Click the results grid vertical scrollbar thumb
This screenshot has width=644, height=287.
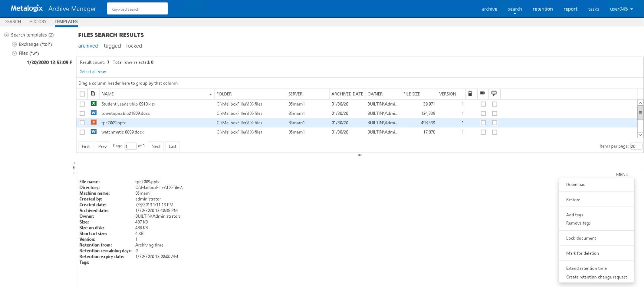(640, 113)
